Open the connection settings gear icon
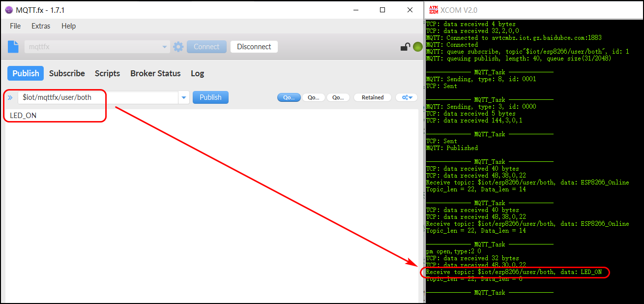 178,47
